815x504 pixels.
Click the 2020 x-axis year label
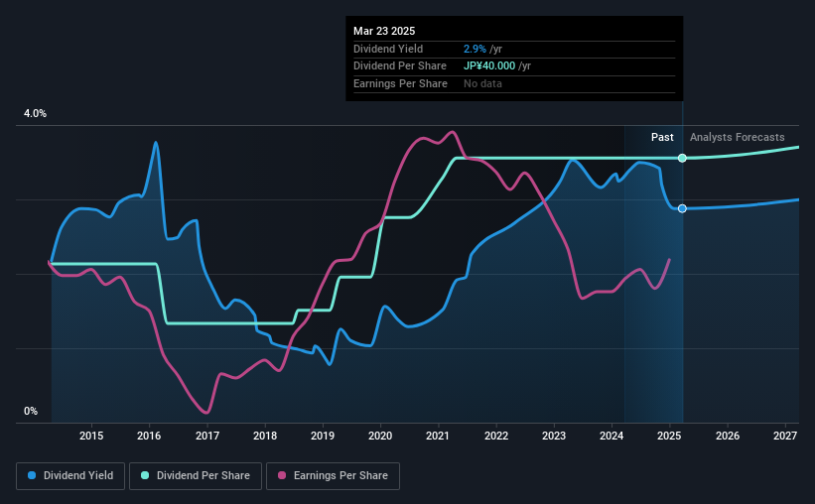pyautogui.click(x=380, y=436)
